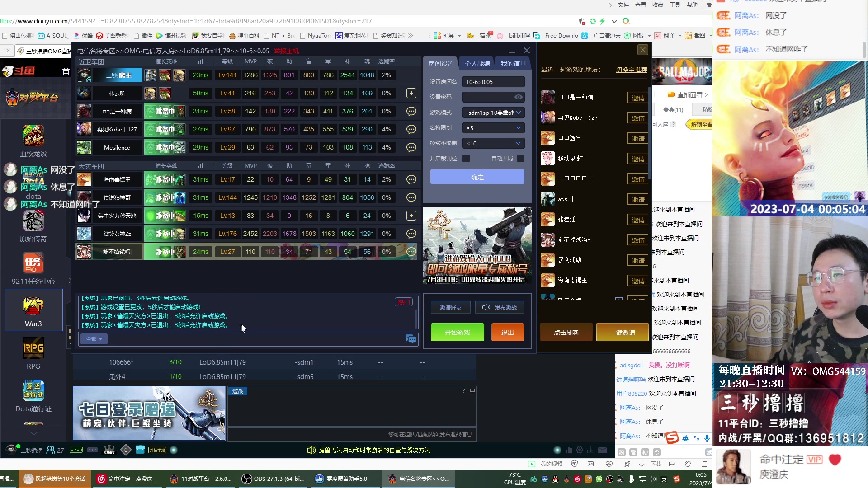Click the 设置房间名 input field
The height and width of the screenshot is (488, 868).
pos(493,82)
